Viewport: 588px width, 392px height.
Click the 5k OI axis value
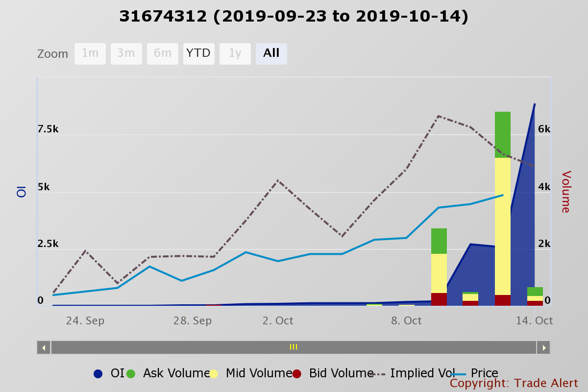(x=44, y=187)
